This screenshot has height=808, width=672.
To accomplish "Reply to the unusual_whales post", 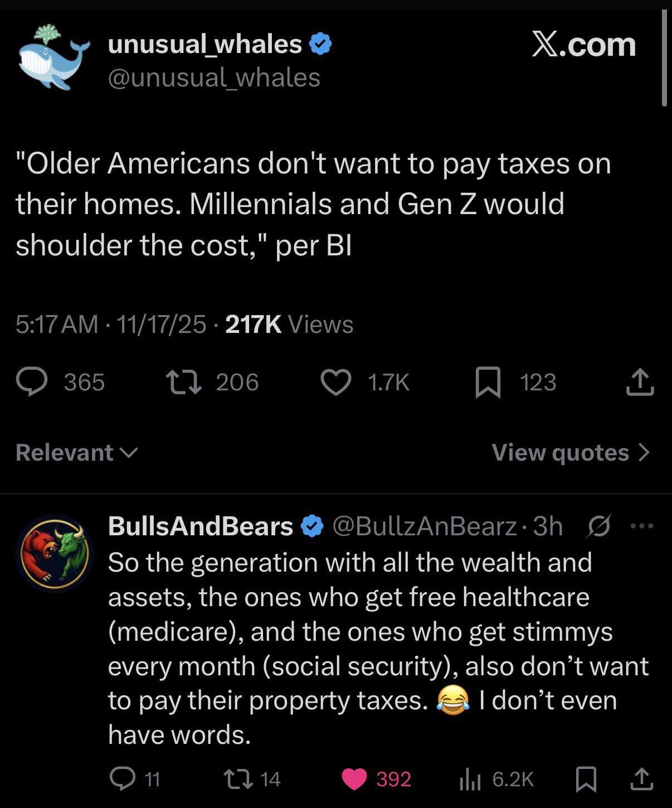I will [x=32, y=383].
